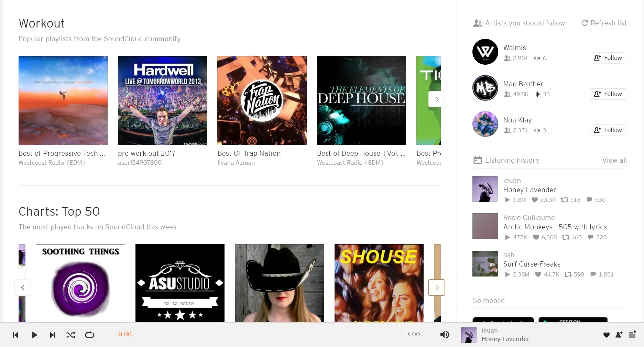Seek on the playback progress bar
The image size is (644, 347).
tap(269, 335)
